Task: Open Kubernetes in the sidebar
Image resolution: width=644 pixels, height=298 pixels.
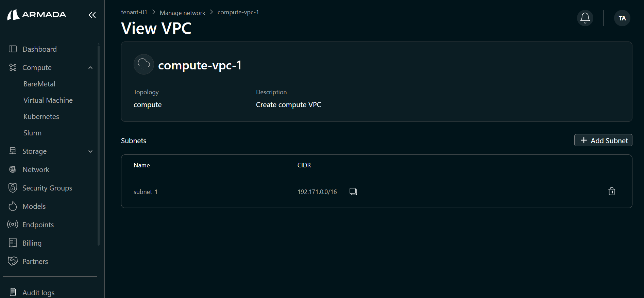Action: [41, 117]
